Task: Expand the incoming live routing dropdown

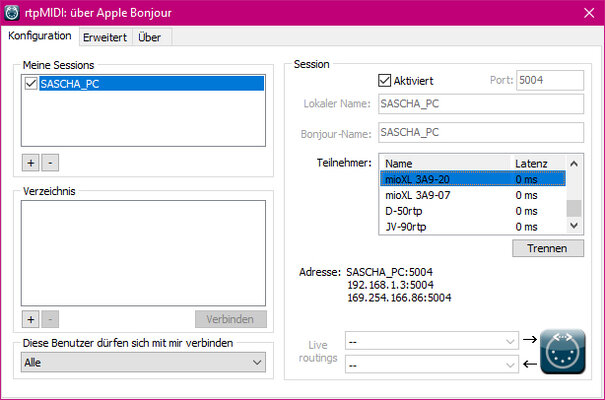Action: 432,364
